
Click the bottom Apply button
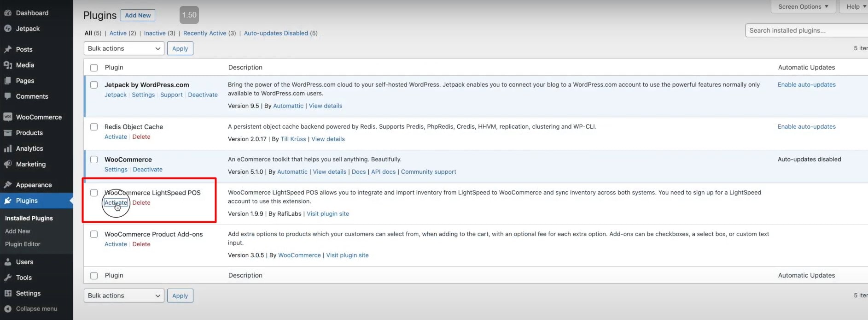point(180,296)
